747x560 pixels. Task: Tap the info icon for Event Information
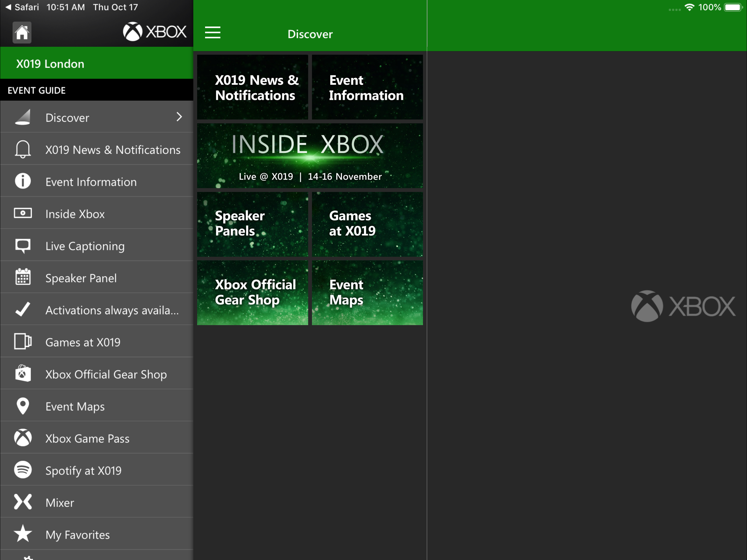(23, 181)
